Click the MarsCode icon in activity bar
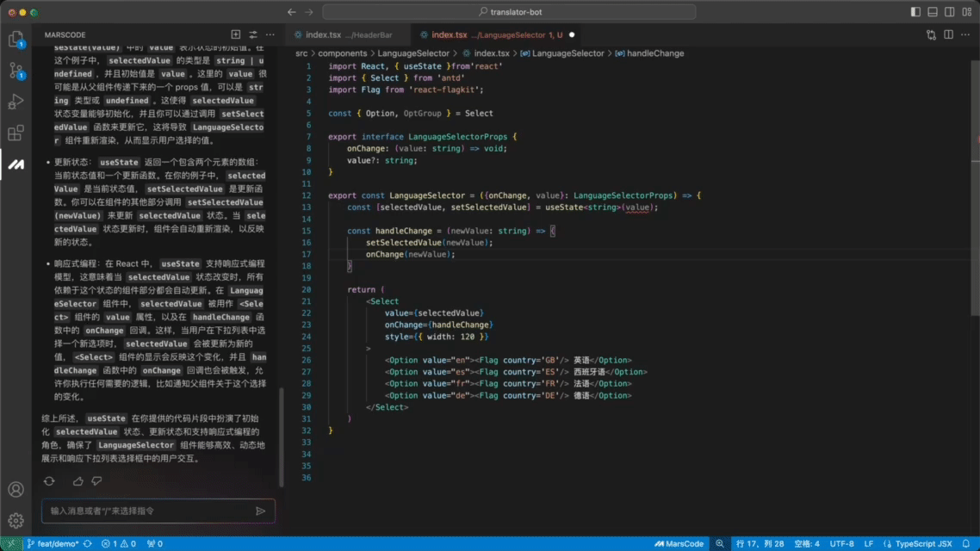 (x=16, y=164)
